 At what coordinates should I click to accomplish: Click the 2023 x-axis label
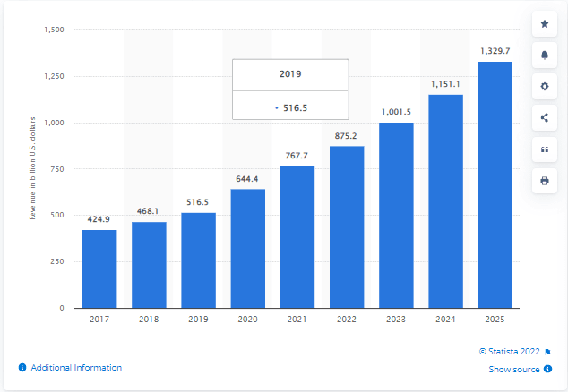click(396, 319)
